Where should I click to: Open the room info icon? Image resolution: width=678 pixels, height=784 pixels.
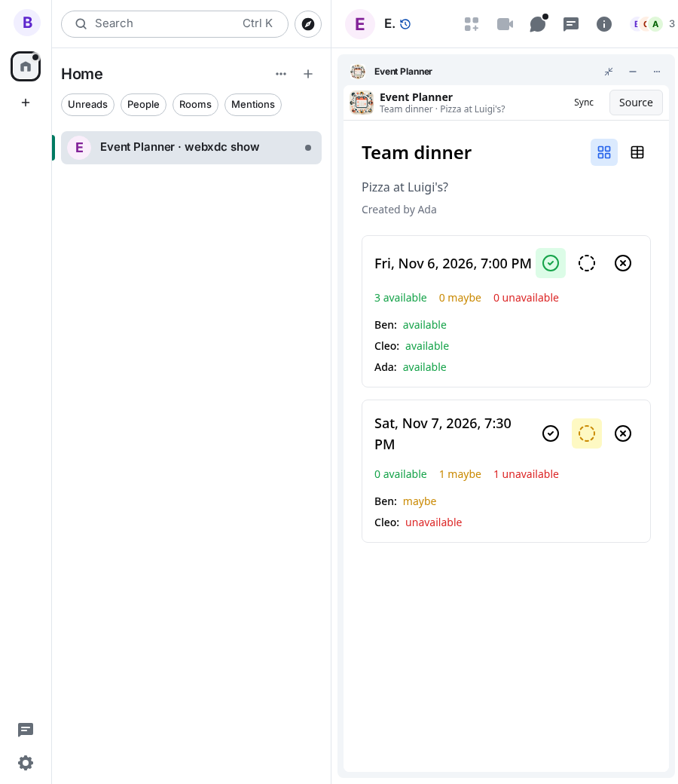(x=604, y=24)
